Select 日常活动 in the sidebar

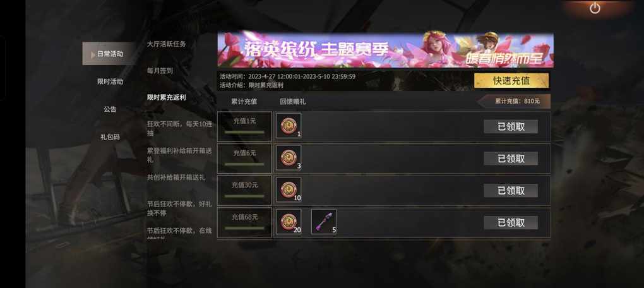pos(109,54)
